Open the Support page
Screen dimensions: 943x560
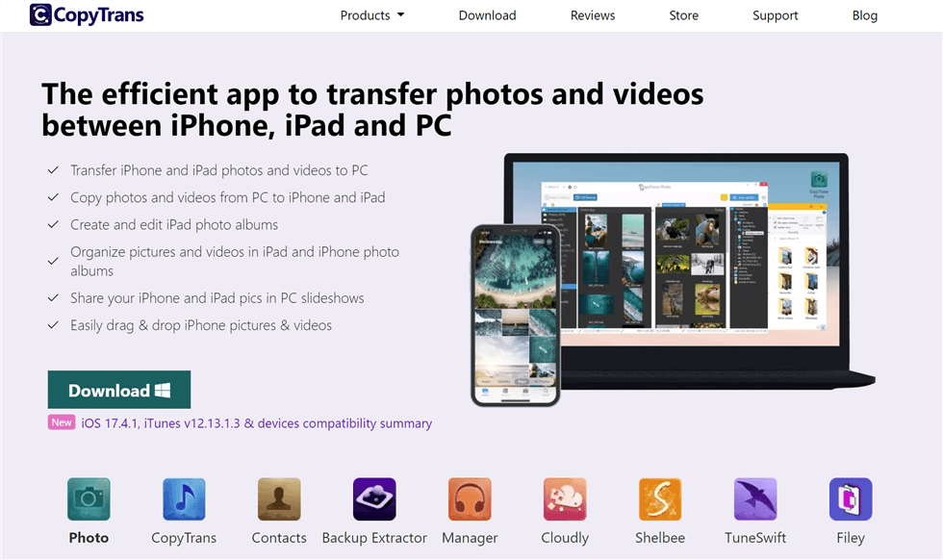[776, 15]
